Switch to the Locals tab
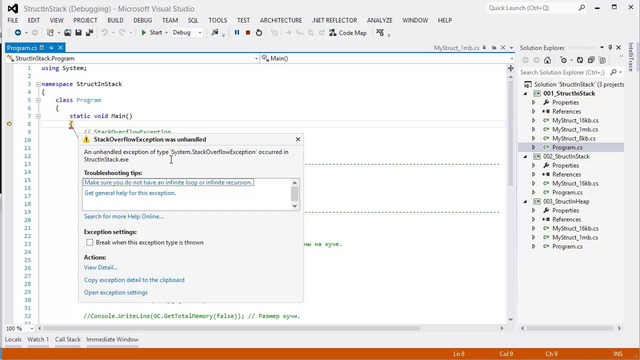 click(13, 339)
